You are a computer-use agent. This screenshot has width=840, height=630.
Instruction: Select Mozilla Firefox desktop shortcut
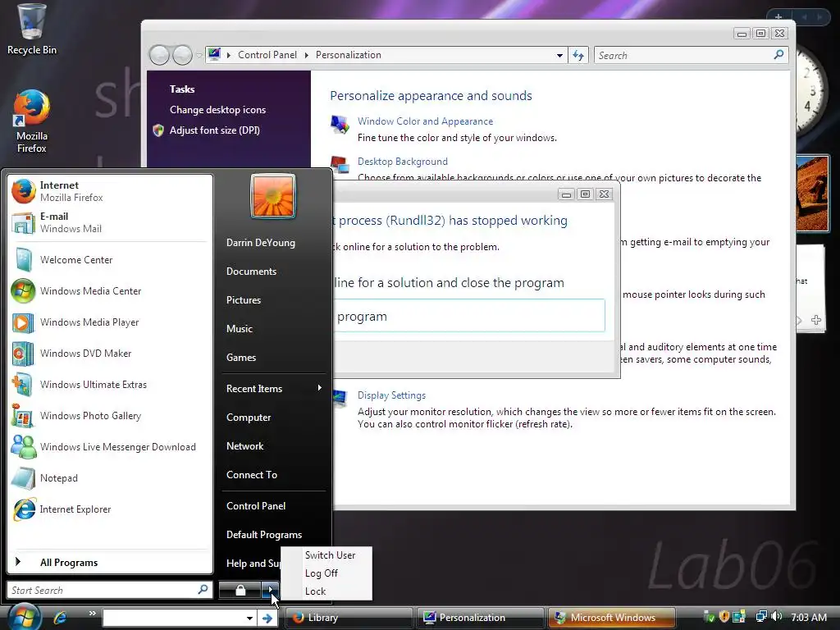point(31,121)
